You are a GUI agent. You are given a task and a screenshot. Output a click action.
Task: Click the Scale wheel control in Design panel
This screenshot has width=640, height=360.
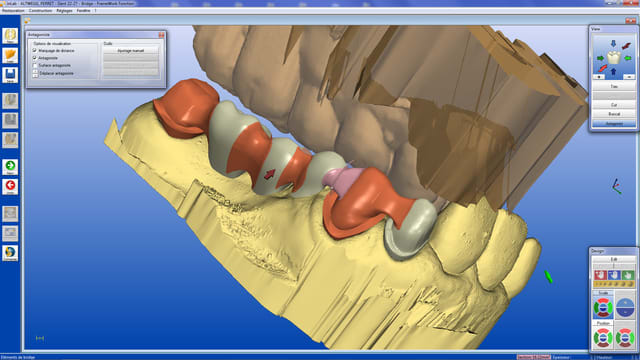tap(603, 308)
